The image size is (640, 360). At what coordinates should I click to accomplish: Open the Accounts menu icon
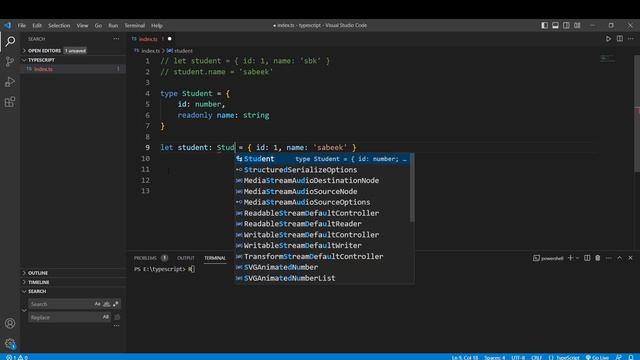pyautogui.click(x=10, y=323)
